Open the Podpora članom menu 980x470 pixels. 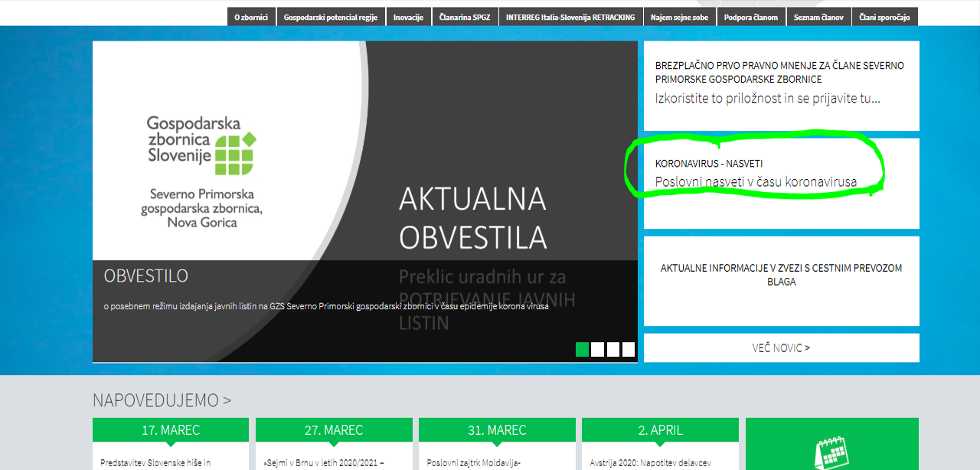coord(751,16)
